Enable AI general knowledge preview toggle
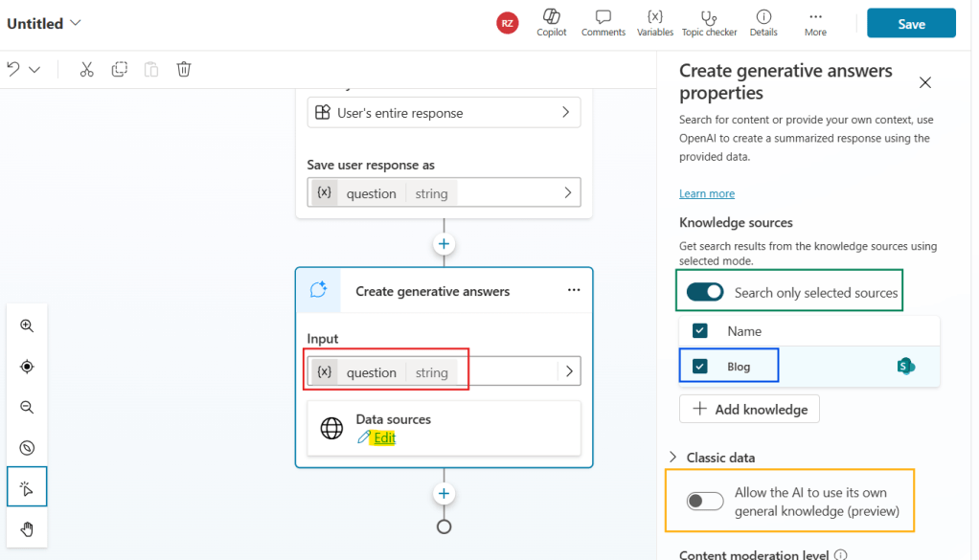 tap(705, 500)
